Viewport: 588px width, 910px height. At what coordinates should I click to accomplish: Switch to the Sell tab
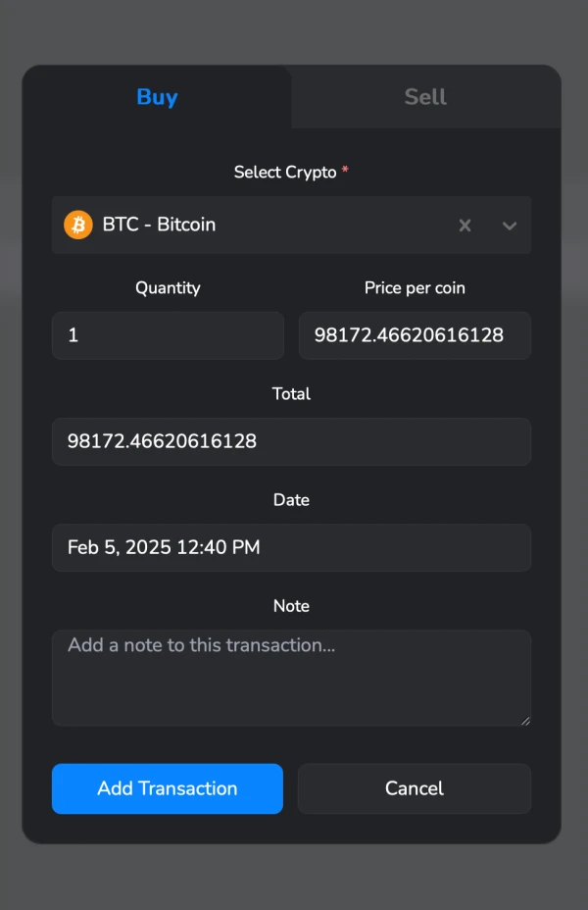(425, 97)
